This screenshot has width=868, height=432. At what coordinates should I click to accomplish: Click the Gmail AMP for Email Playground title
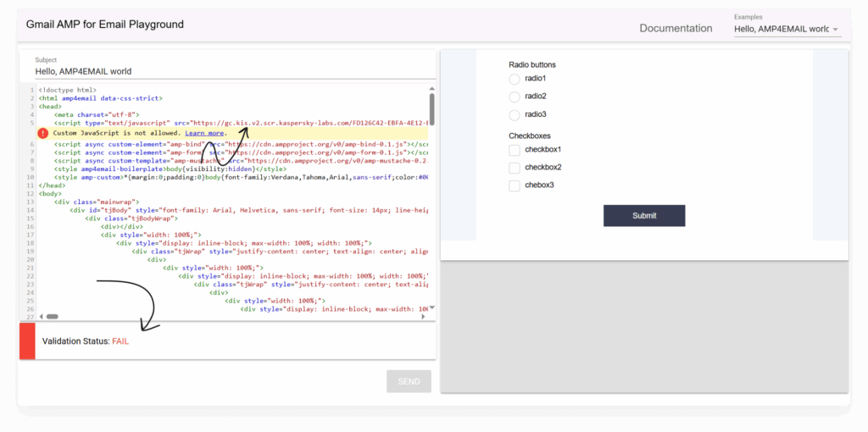105,25
